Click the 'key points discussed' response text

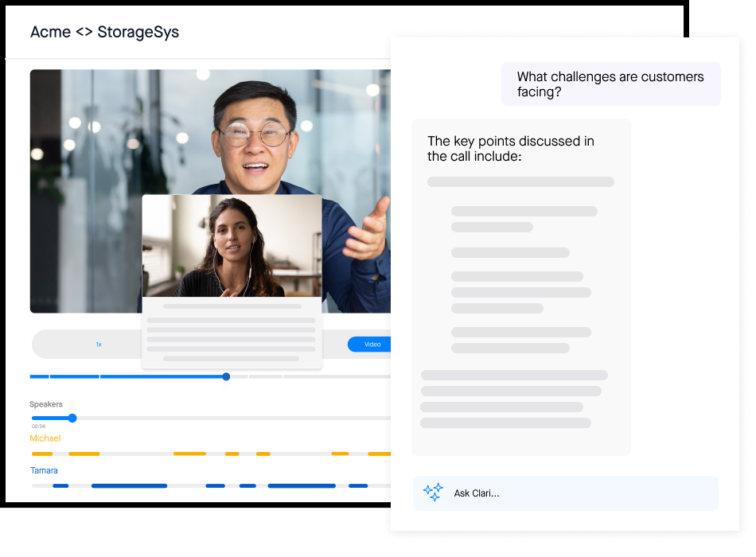coord(511,149)
